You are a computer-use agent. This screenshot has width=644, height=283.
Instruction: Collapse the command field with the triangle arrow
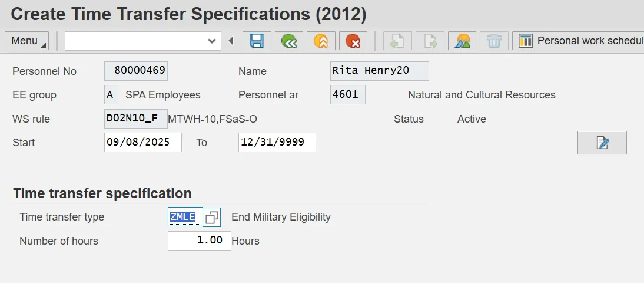click(231, 41)
